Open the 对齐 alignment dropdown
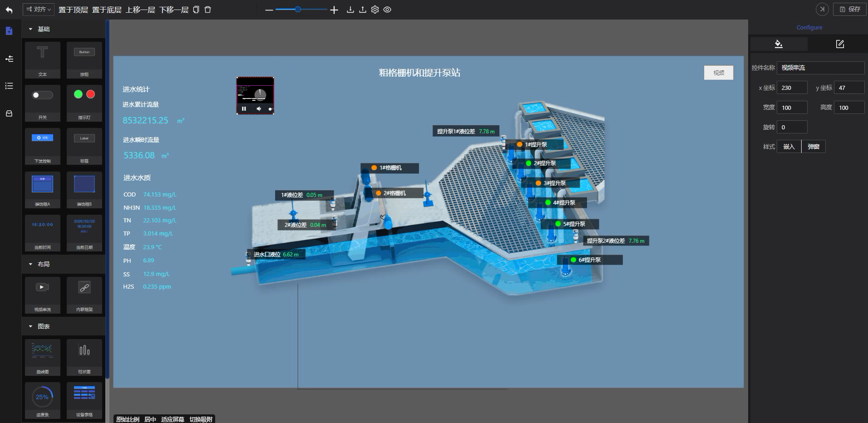The width and height of the screenshot is (868, 423). 39,10
